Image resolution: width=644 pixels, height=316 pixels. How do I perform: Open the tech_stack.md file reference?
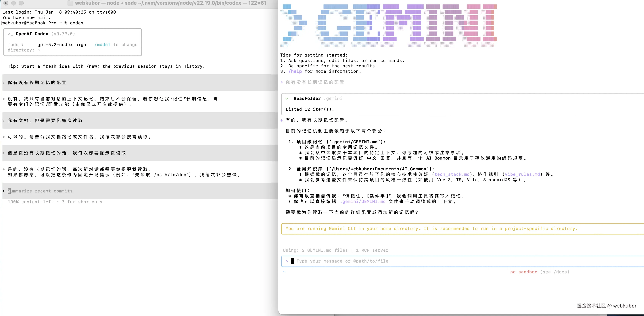coord(452,174)
